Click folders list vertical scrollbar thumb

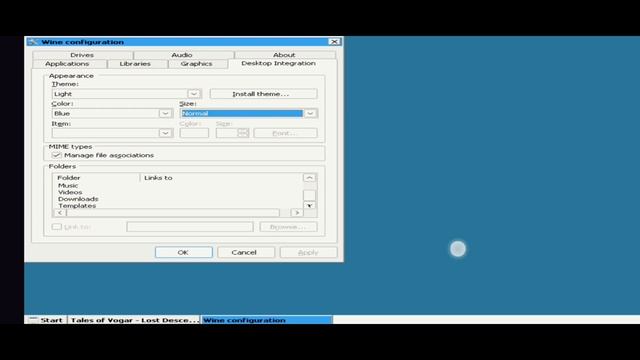309,195
